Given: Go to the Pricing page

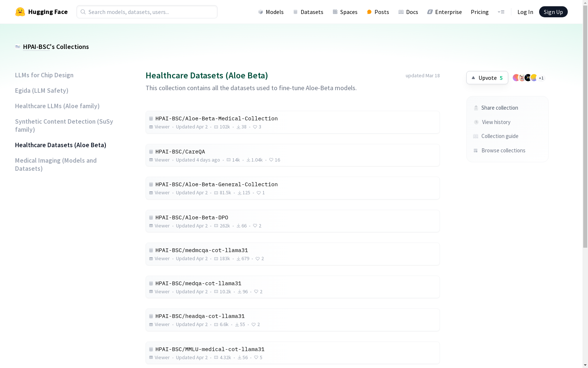Looking at the screenshot, I should pos(480,12).
